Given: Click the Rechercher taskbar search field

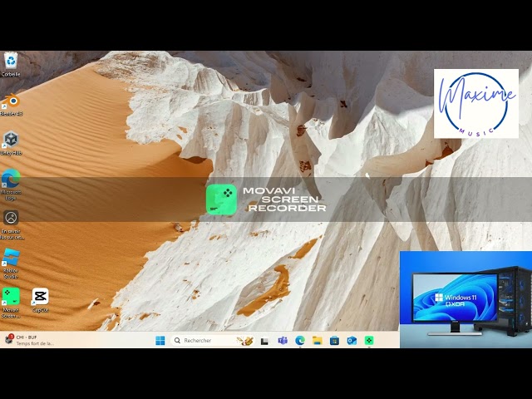Looking at the screenshot, I should coord(213,340).
